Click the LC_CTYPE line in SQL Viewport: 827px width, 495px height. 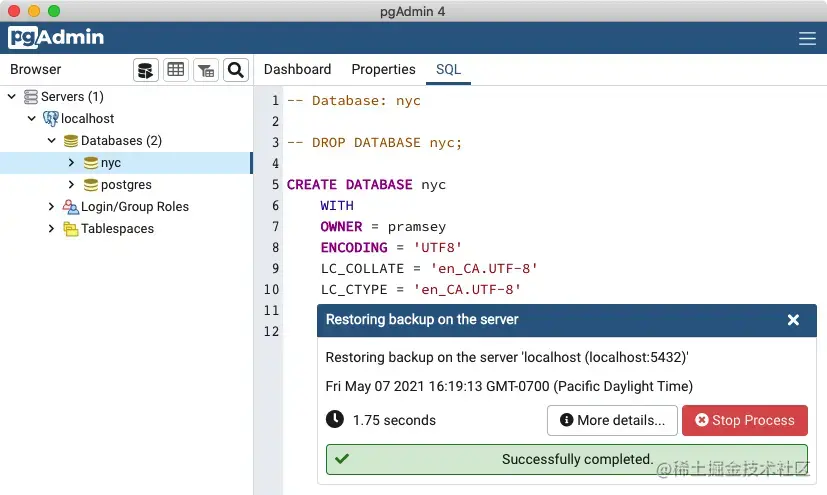coord(421,290)
